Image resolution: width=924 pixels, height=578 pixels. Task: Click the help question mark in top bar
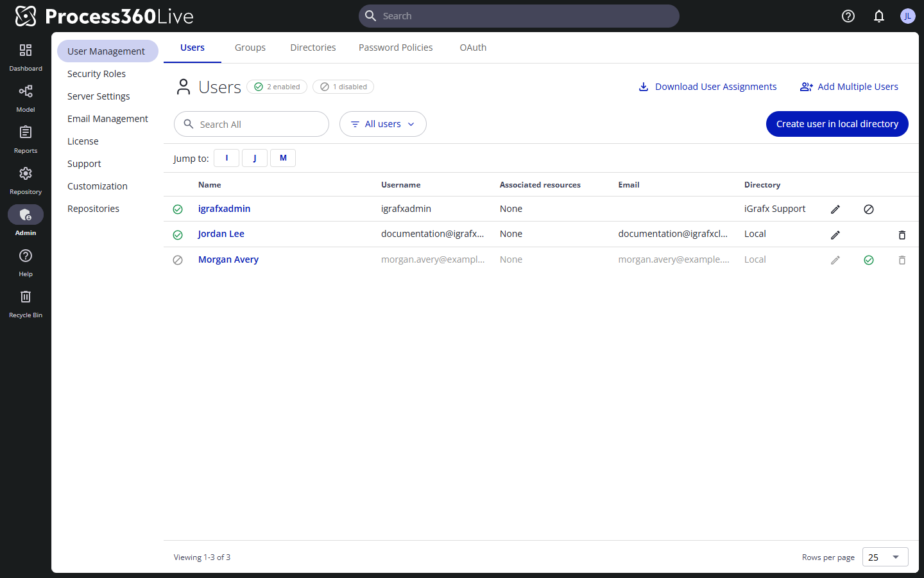coord(848,16)
